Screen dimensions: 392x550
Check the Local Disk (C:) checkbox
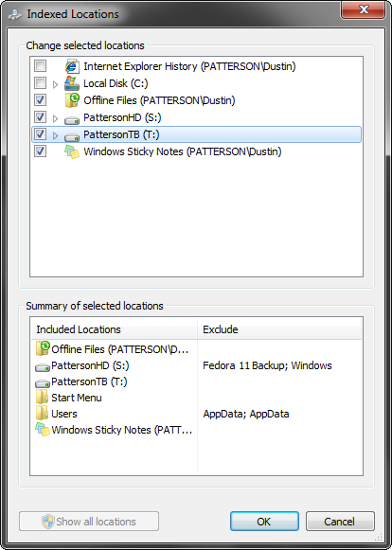(x=40, y=83)
